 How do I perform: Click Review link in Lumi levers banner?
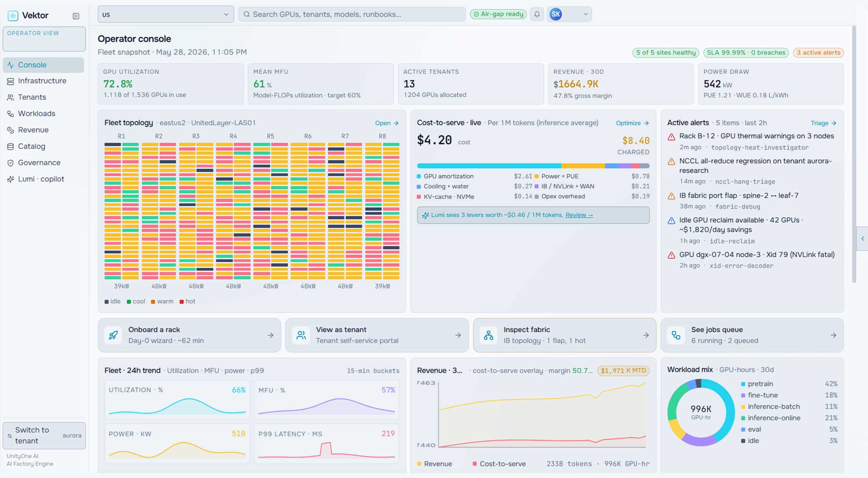coord(579,215)
